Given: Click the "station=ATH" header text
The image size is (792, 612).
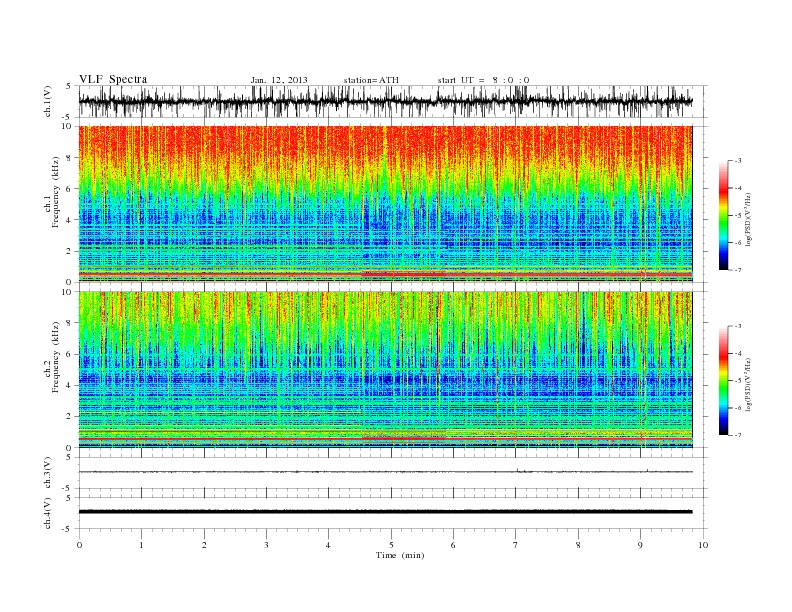Looking at the screenshot, I should (371, 80).
